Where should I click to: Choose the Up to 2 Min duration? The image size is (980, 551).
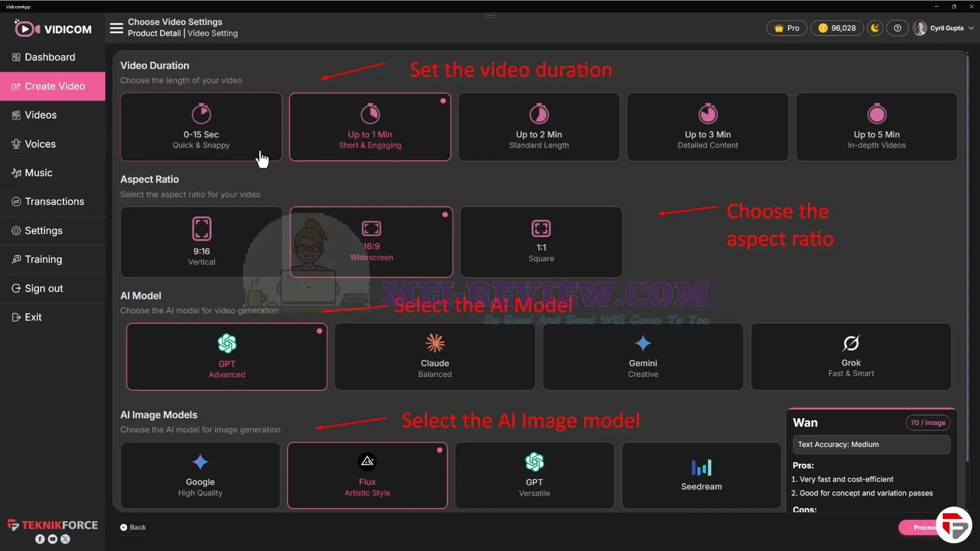(539, 127)
